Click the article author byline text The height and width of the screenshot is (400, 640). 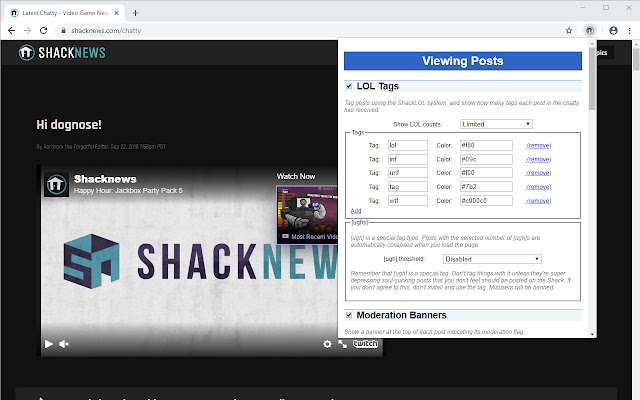tap(101, 147)
